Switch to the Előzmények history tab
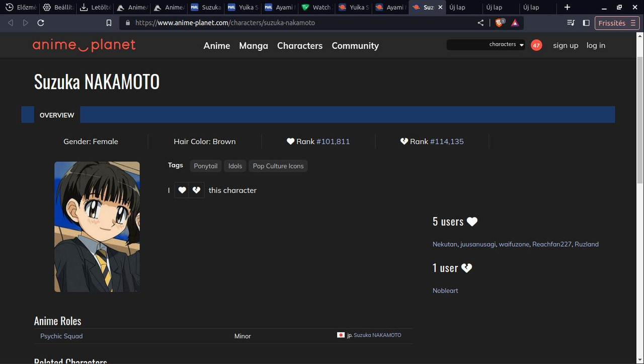The image size is (644, 364). click(21, 7)
